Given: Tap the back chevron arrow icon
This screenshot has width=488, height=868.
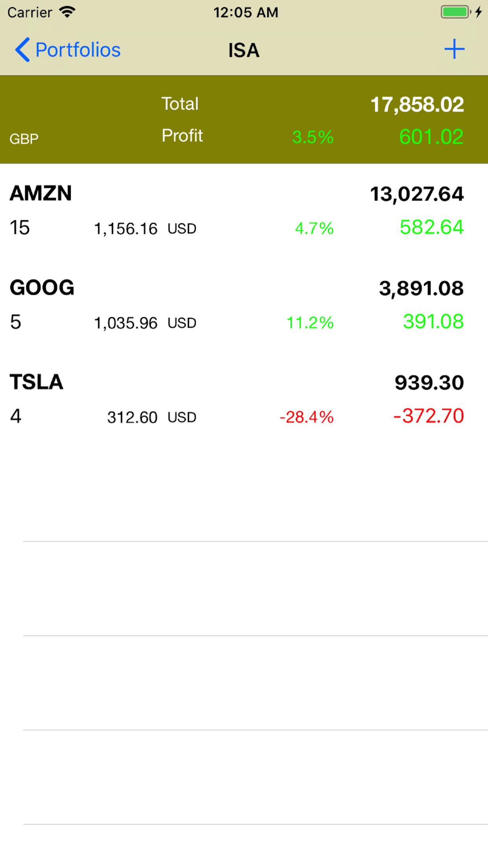Looking at the screenshot, I should (22, 50).
